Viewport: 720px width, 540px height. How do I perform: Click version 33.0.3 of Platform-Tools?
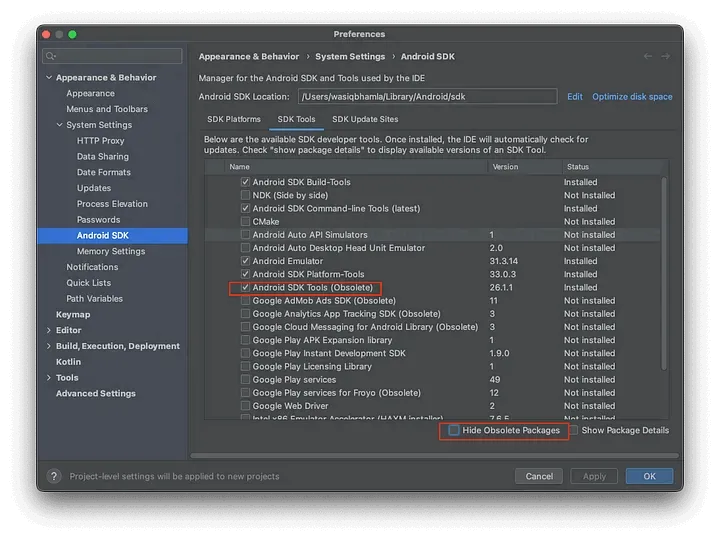(502, 274)
